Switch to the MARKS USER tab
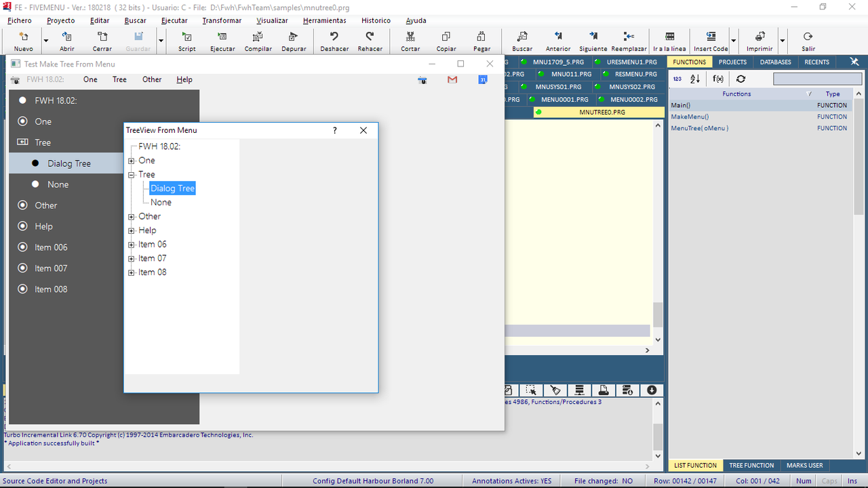The width and height of the screenshot is (868, 488). (x=805, y=466)
